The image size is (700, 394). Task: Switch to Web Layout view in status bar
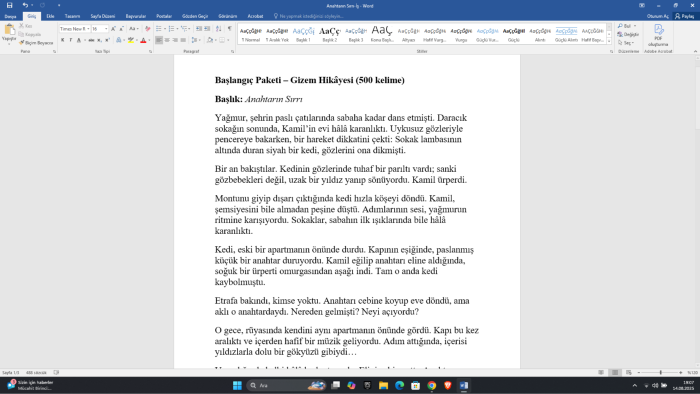coord(629,372)
